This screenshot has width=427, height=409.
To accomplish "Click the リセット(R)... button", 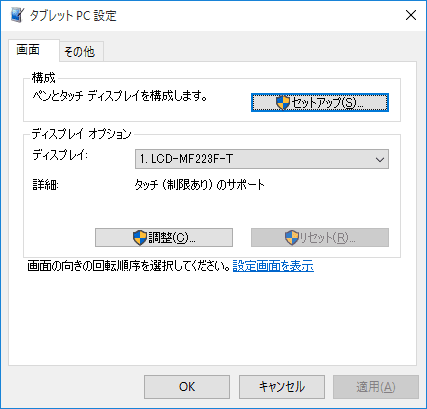I will pos(320,238).
